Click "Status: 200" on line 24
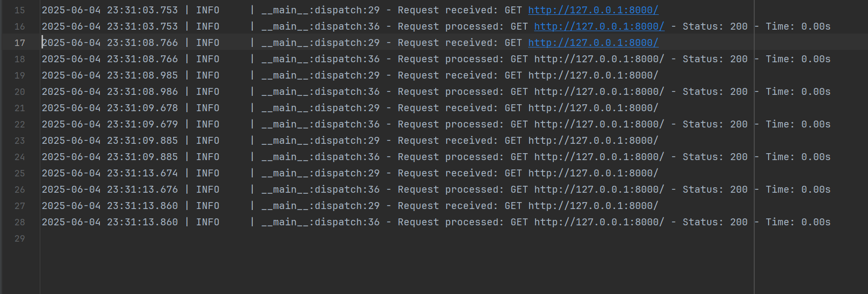This screenshot has width=868, height=294. click(x=715, y=157)
